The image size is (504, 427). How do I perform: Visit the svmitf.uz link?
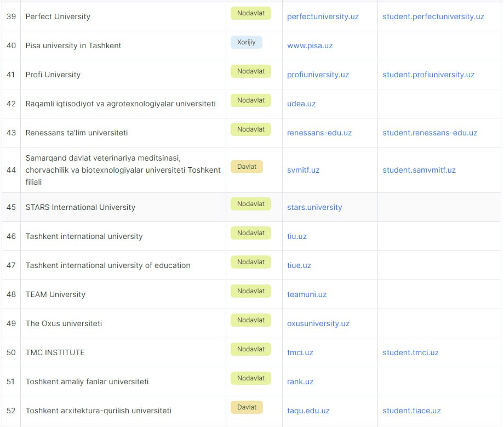coord(303,170)
